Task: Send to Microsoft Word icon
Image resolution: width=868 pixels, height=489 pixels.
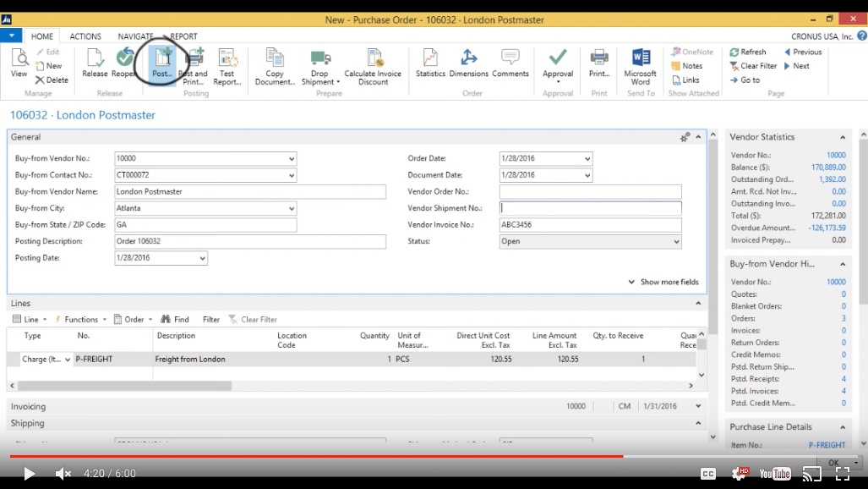Action: 641,63
